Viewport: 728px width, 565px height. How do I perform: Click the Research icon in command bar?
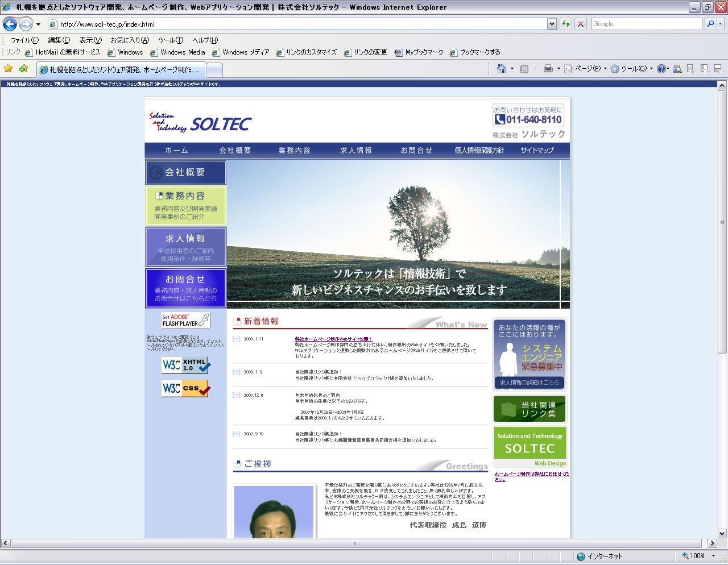(677, 69)
